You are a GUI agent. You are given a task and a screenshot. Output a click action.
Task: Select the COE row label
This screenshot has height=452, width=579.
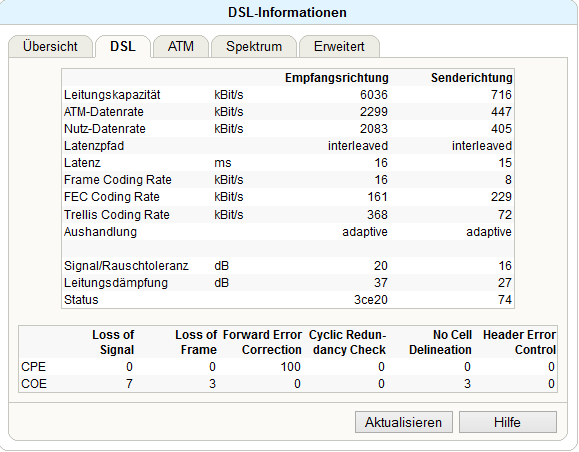pos(34,384)
